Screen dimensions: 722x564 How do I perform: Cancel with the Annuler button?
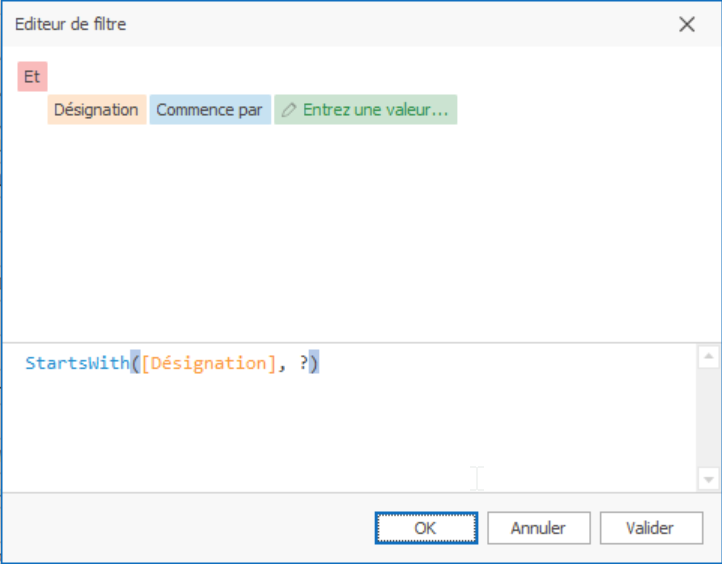(539, 528)
